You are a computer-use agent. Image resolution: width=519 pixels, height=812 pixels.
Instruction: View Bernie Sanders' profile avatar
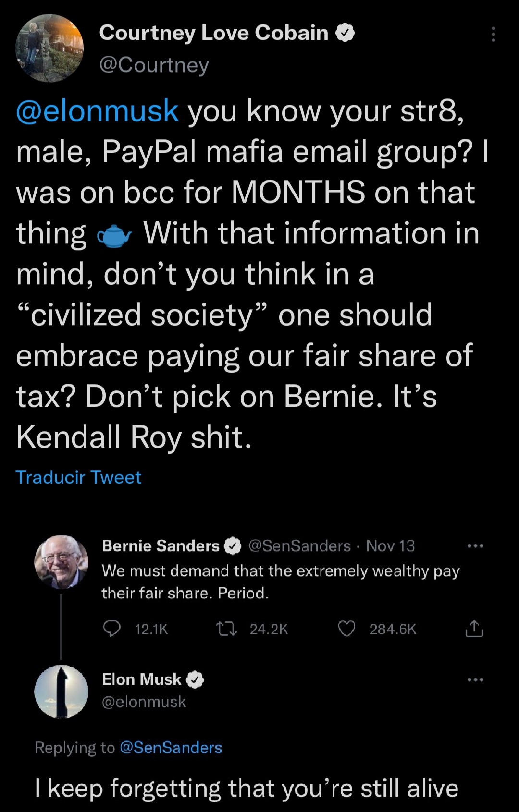[62, 562]
